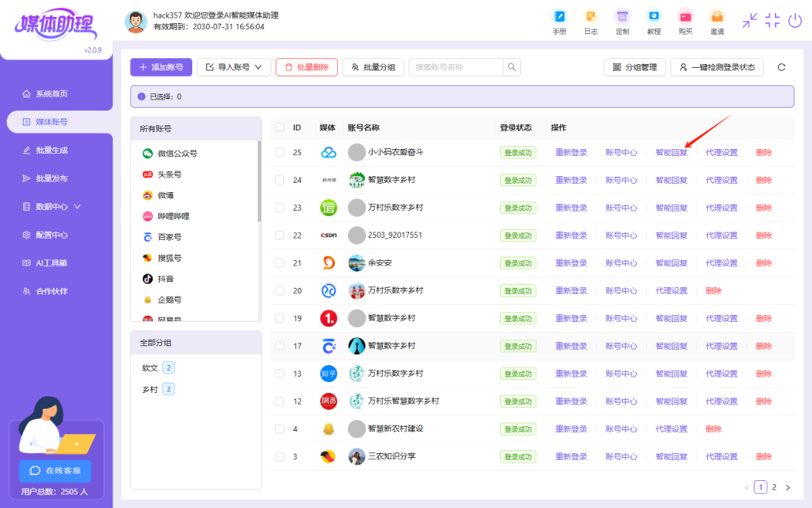Click the 批量删除 button

[307, 67]
